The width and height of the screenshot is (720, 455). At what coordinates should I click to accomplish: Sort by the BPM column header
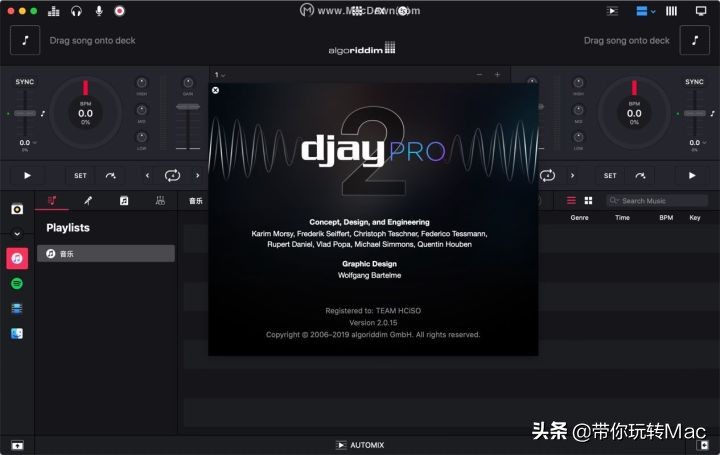tap(666, 218)
